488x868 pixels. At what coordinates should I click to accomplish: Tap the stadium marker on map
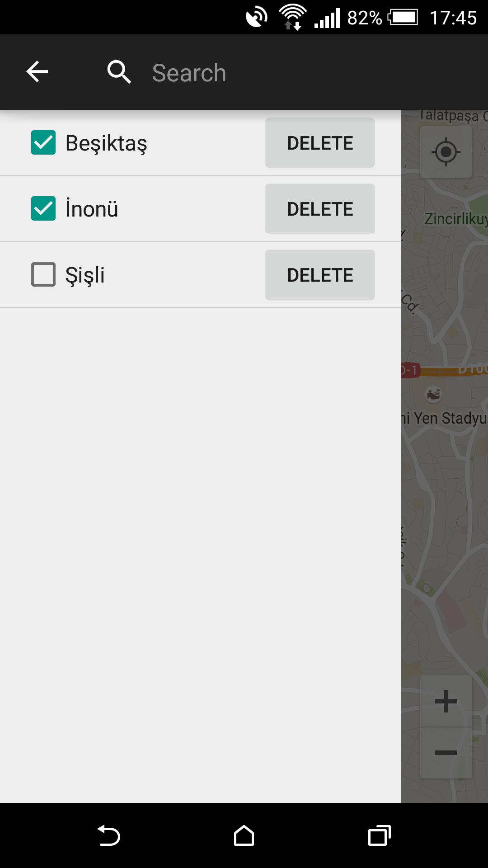[433, 394]
